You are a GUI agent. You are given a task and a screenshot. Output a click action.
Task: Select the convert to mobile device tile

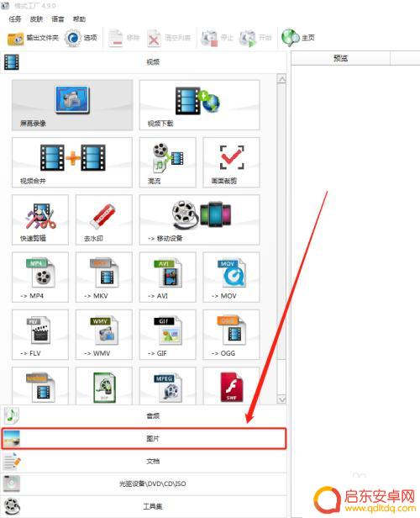(x=200, y=219)
